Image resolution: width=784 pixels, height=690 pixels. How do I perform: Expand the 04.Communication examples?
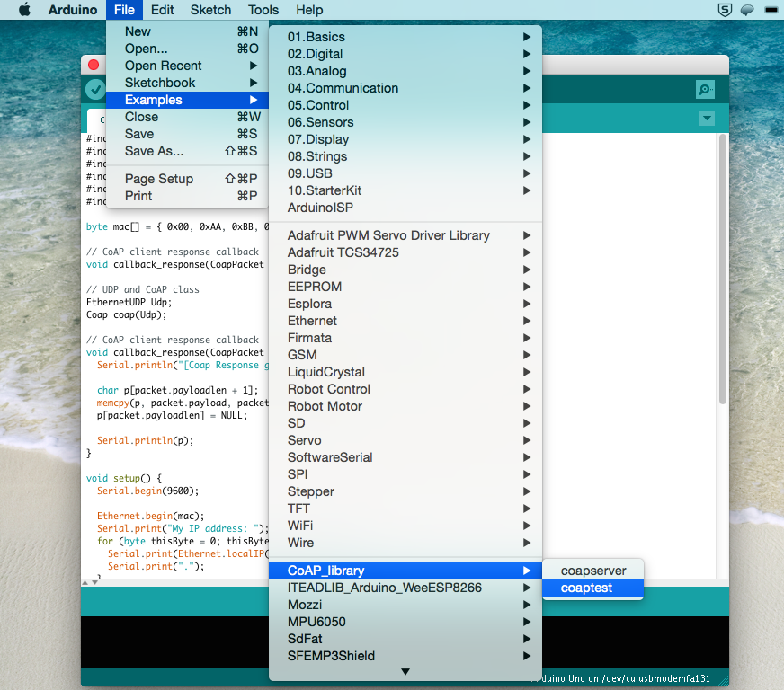405,88
